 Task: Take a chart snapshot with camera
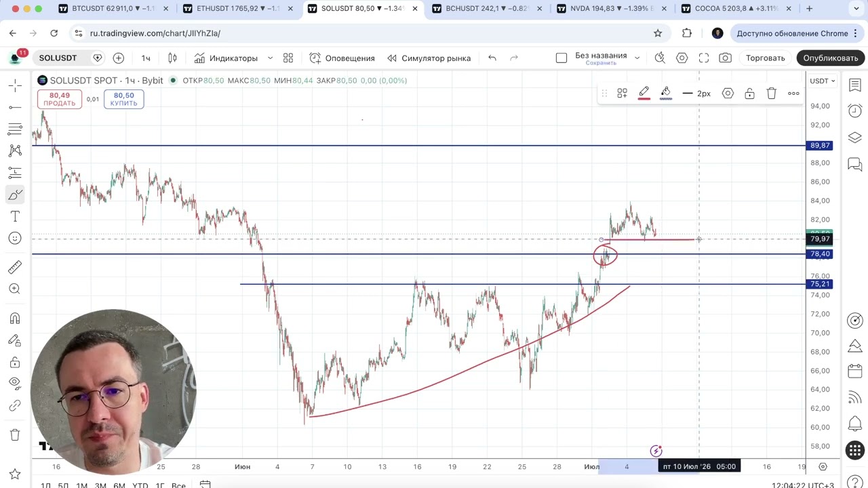[x=726, y=58]
